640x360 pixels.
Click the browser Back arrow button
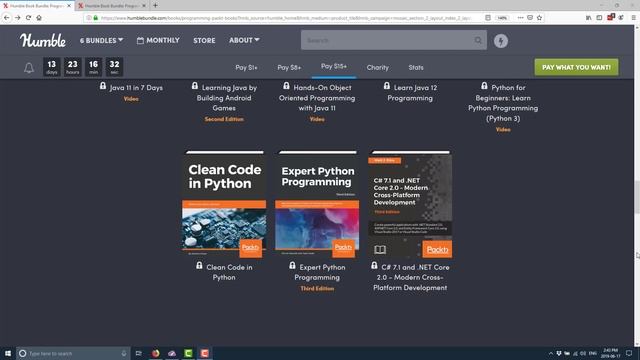[7, 18]
